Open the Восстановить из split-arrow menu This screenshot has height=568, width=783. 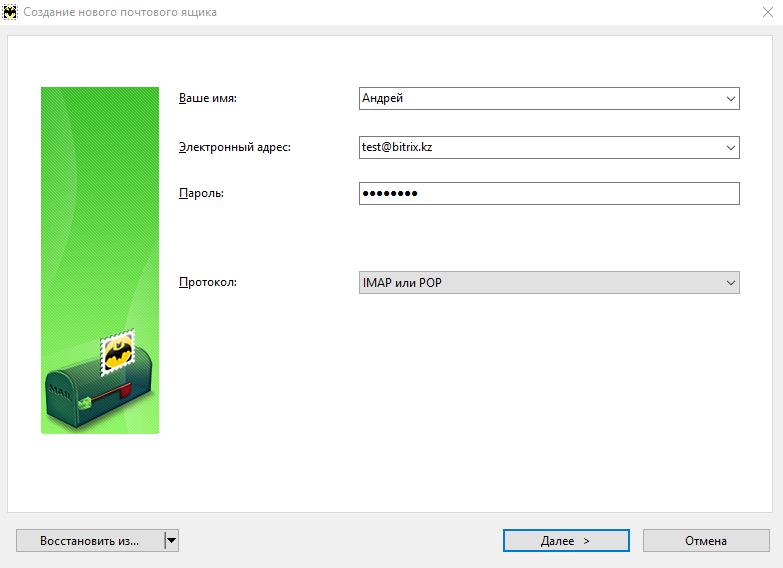click(171, 541)
